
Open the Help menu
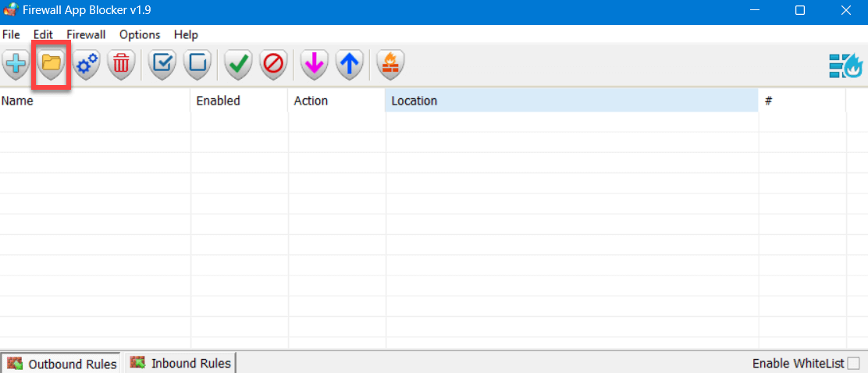click(186, 34)
